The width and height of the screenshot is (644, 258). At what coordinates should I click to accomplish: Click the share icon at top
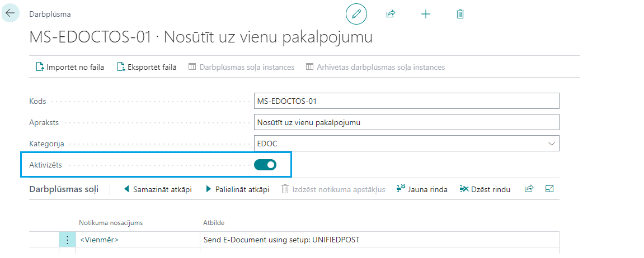tap(391, 14)
